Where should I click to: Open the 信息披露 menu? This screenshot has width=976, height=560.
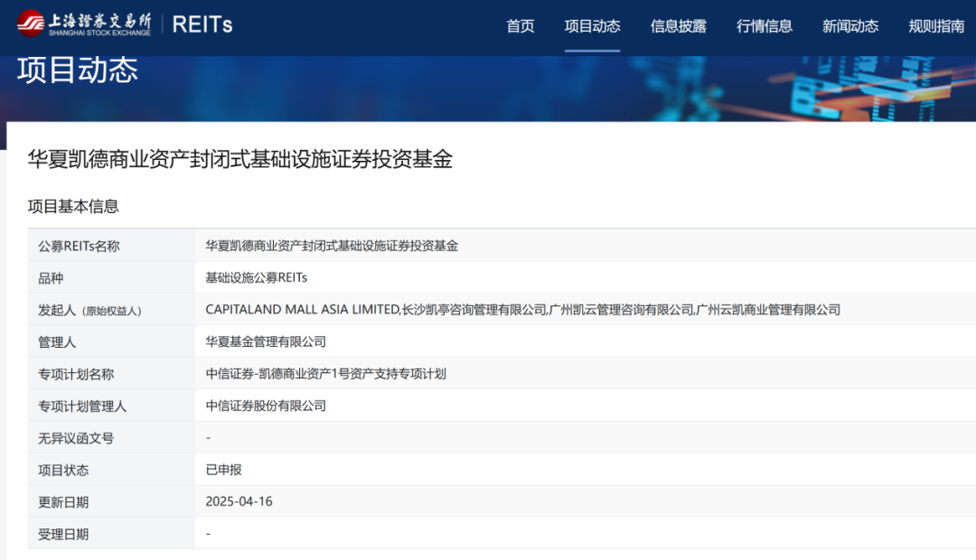click(x=678, y=26)
